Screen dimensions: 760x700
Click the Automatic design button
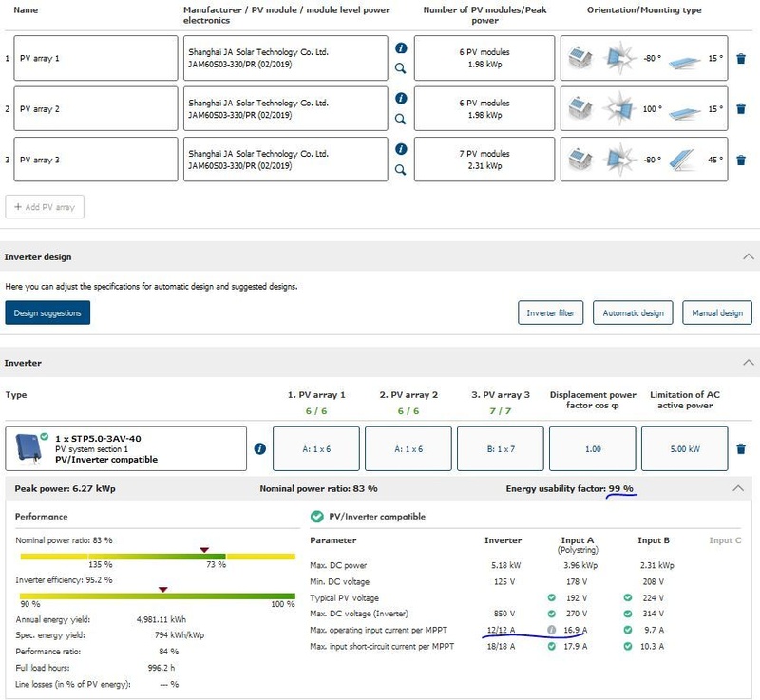632,312
